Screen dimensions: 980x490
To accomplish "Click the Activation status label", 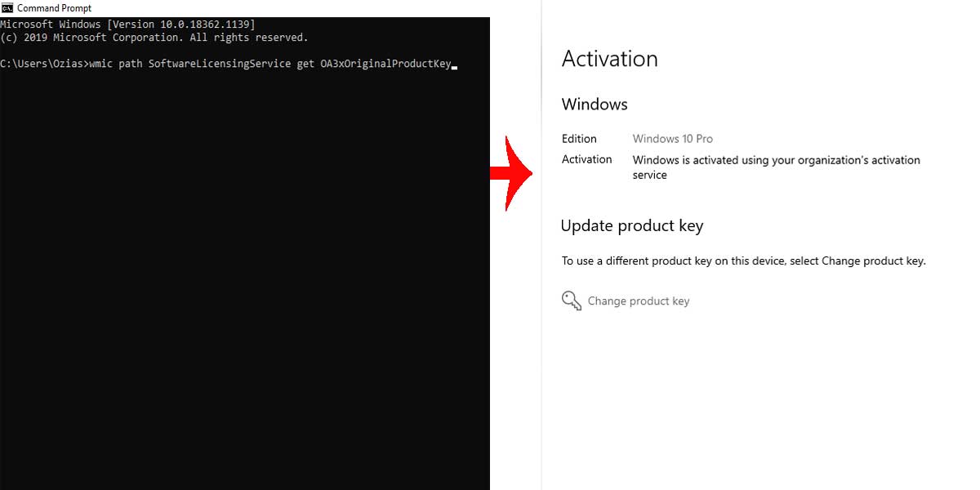I will coord(586,159).
